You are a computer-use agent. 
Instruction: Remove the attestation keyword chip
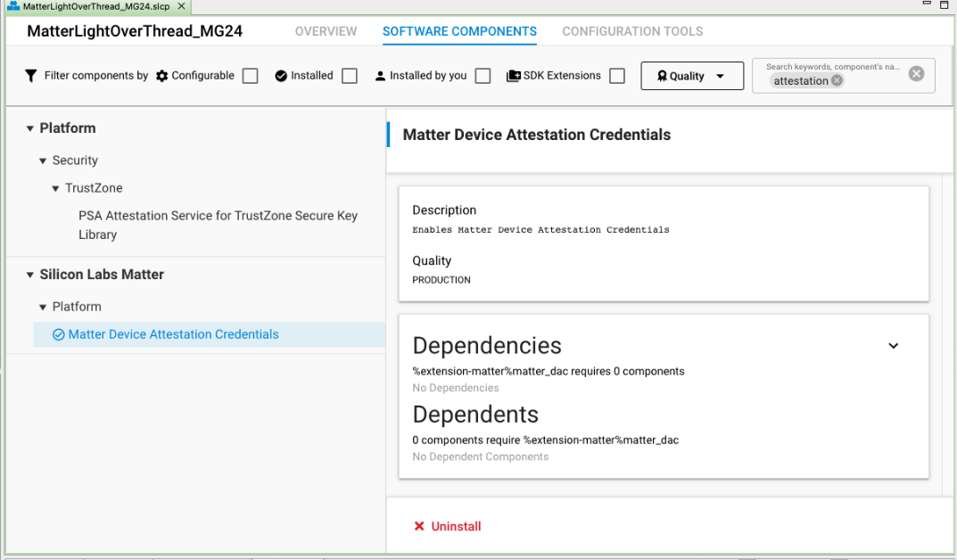coord(837,80)
